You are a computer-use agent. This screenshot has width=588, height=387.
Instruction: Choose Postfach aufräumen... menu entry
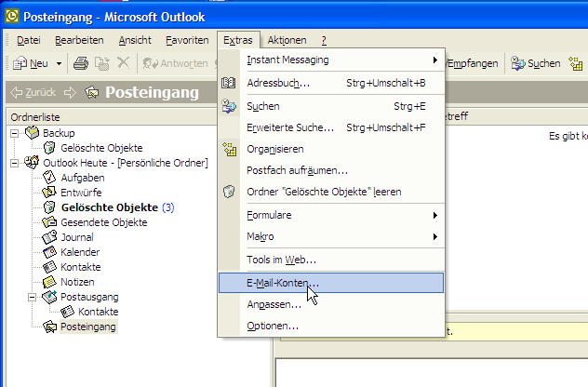tap(331, 170)
